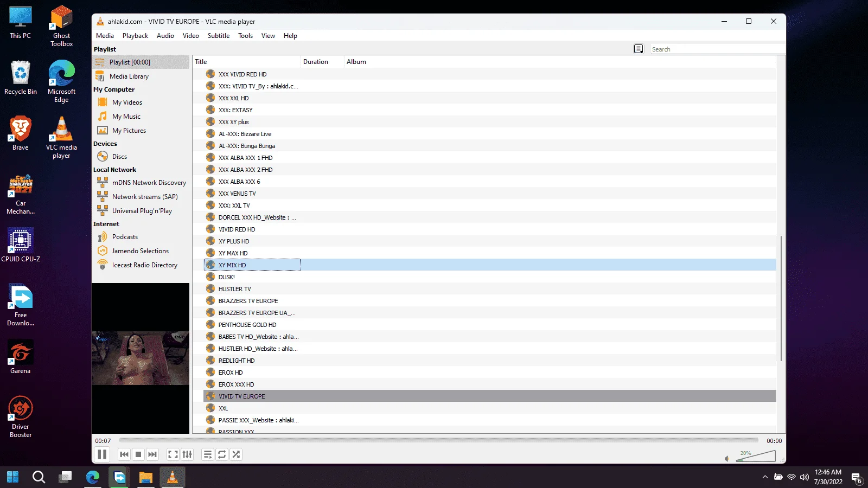Open extended settings and effects
Screen dimensions: 868x488
187,454
